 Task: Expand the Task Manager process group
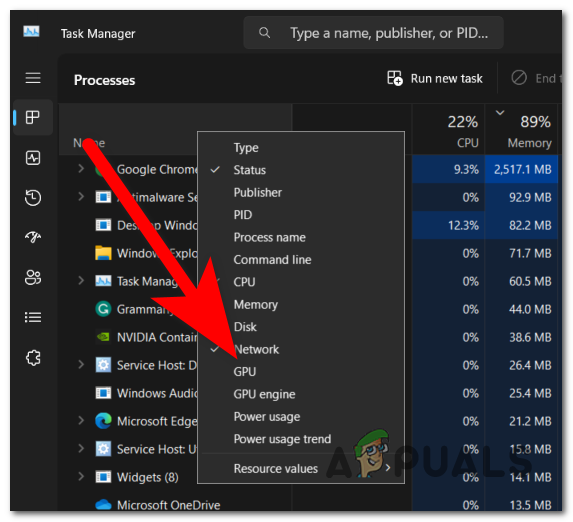pos(81,281)
